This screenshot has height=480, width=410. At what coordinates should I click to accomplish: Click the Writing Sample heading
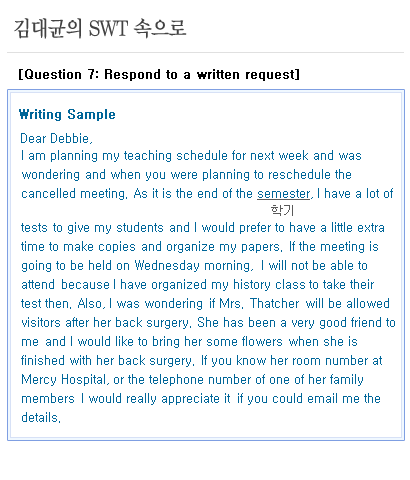(67, 114)
